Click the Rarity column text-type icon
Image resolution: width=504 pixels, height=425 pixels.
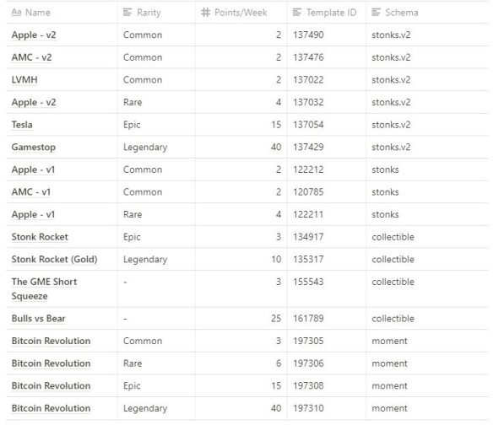tap(127, 13)
